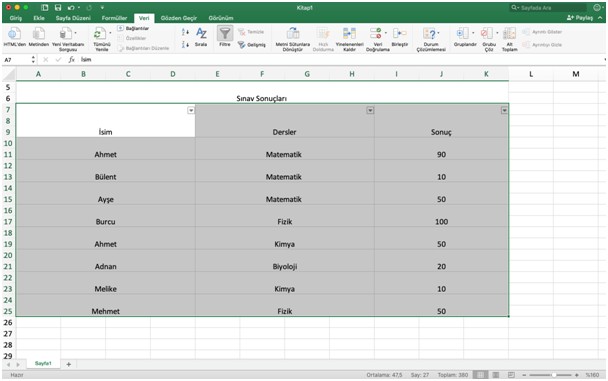Select column L header

[531, 74]
